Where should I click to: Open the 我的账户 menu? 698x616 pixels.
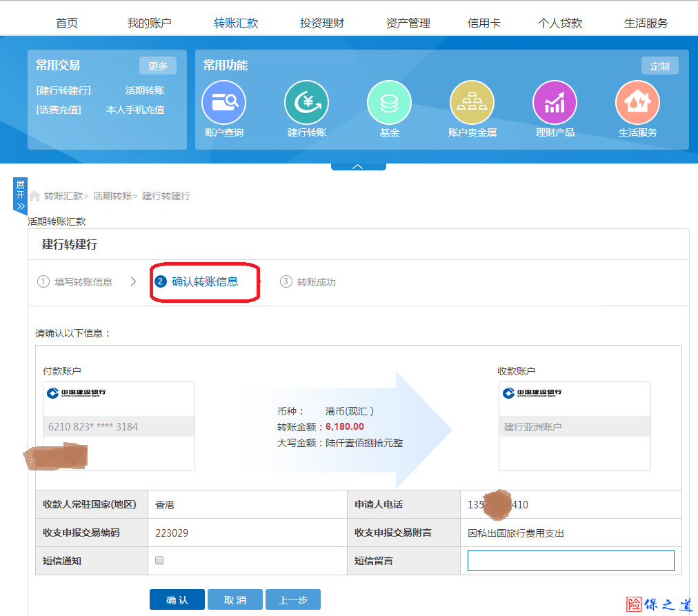click(x=149, y=23)
